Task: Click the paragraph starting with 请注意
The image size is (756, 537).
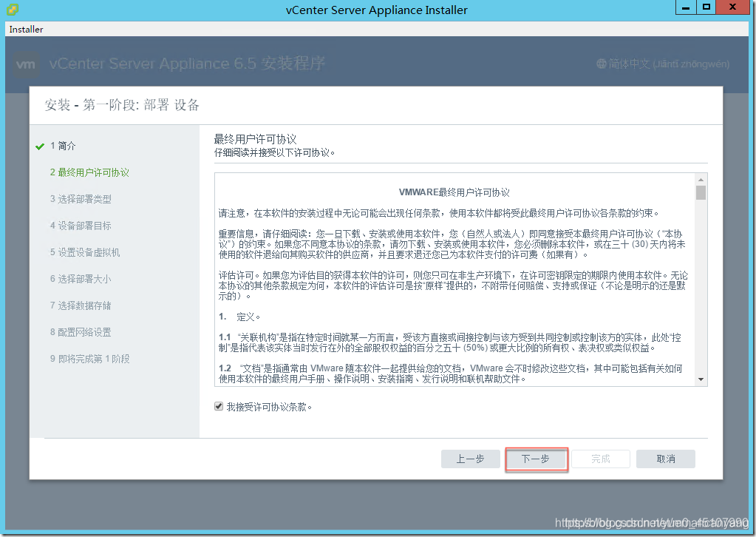Action: point(439,213)
